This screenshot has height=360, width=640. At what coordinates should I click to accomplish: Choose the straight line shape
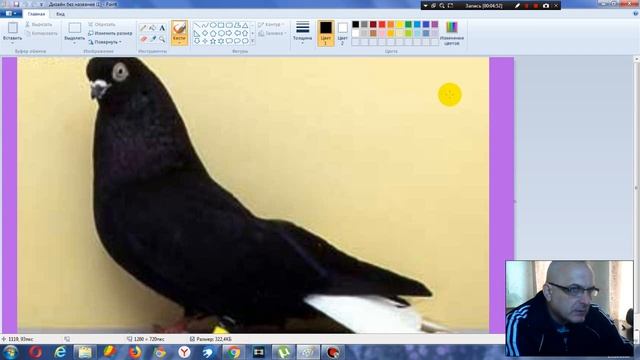click(x=197, y=25)
